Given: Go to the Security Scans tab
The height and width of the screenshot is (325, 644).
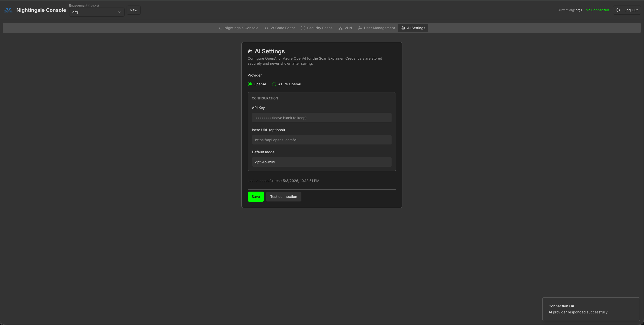Looking at the screenshot, I should tap(317, 28).
